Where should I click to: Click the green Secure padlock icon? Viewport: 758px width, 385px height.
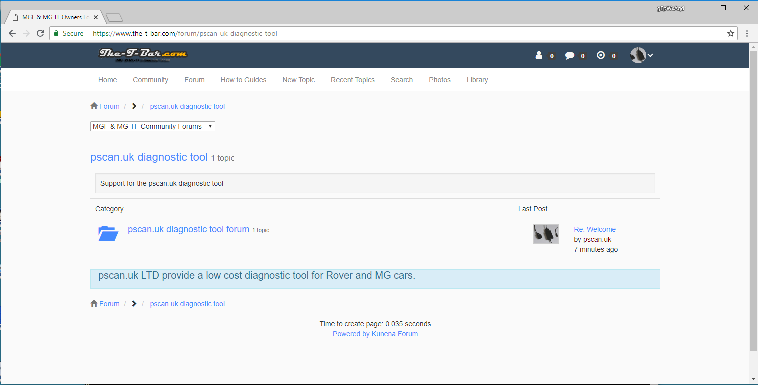tap(56, 33)
